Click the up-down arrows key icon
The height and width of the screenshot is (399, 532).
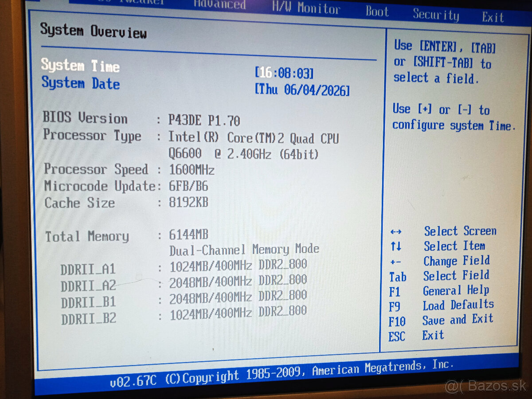click(x=395, y=246)
